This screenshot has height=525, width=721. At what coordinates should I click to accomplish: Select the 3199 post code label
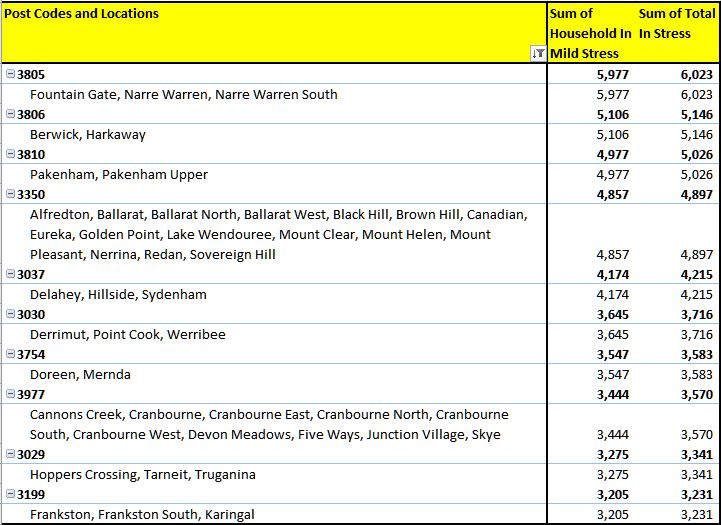click(31, 495)
